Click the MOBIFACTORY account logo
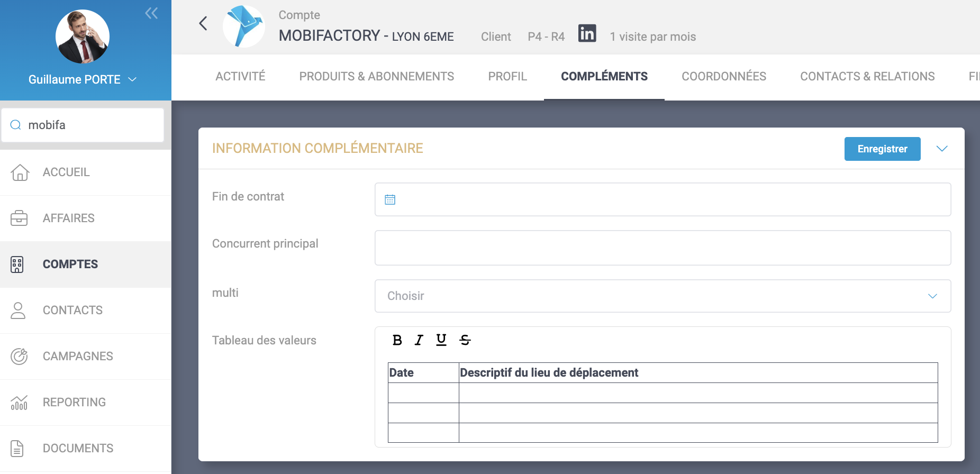Viewport: 980px width, 474px height. click(244, 26)
